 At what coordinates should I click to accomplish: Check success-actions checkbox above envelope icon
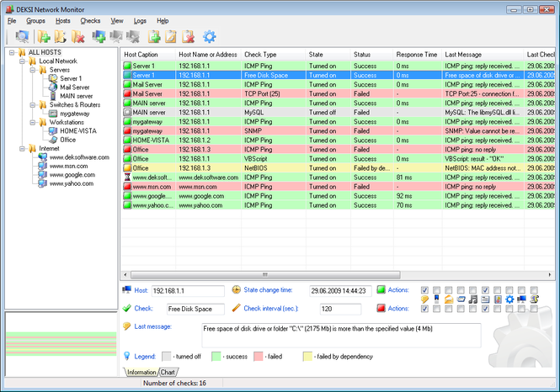coord(449,290)
